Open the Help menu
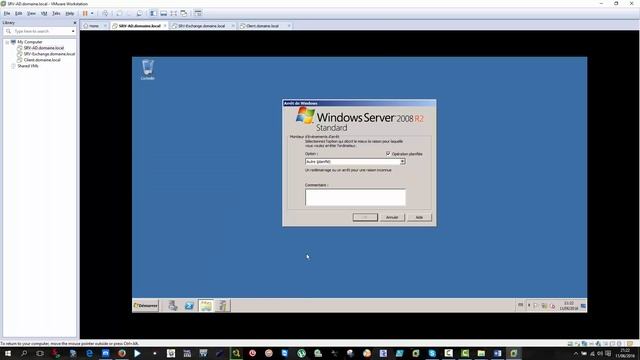Image resolution: width=640 pixels, height=360 pixels. point(70,13)
